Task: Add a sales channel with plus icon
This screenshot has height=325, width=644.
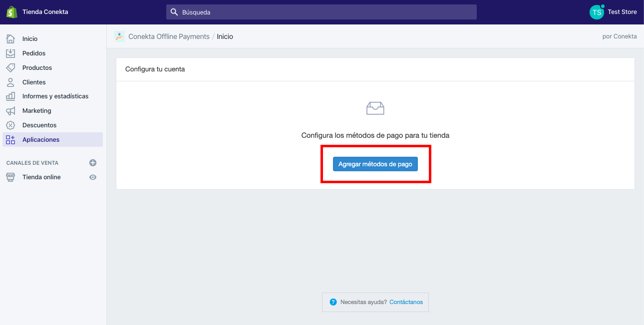Action: (93, 163)
